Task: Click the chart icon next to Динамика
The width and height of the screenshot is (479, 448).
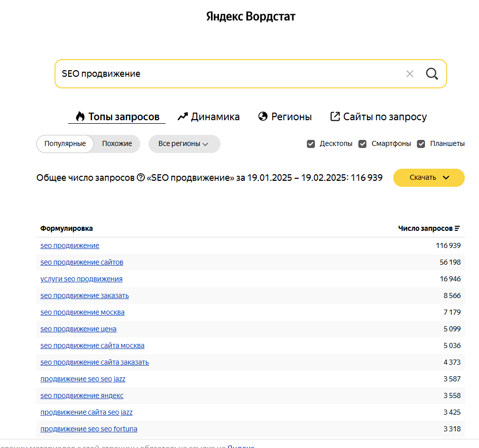Action: [182, 116]
